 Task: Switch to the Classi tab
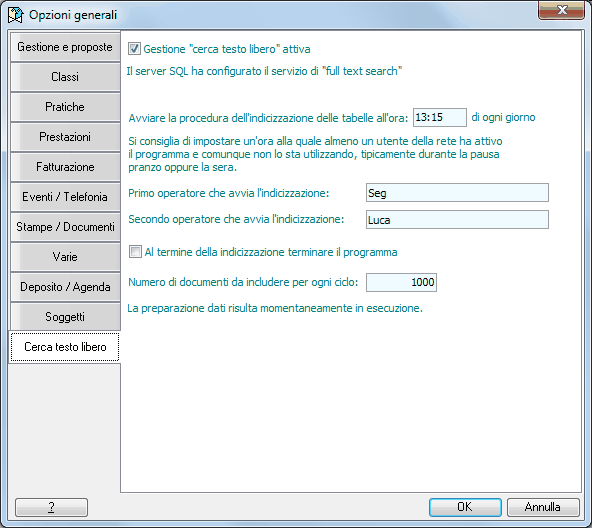tap(65, 77)
